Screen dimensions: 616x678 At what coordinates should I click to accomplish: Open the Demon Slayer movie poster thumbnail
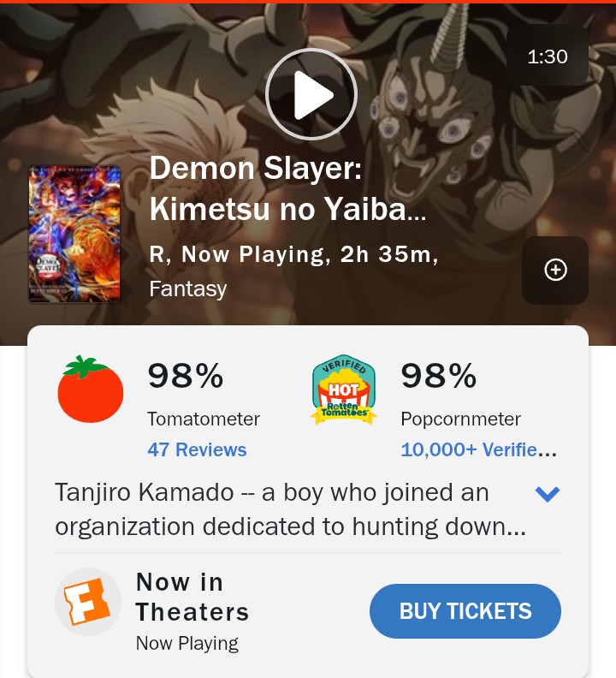pyautogui.click(x=74, y=234)
